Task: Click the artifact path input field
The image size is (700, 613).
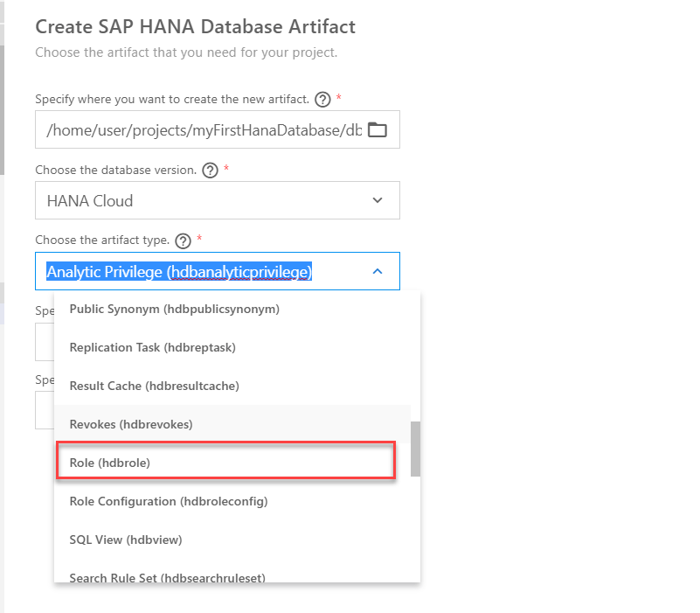Action: pyautogui.click(x=204, y=130)
